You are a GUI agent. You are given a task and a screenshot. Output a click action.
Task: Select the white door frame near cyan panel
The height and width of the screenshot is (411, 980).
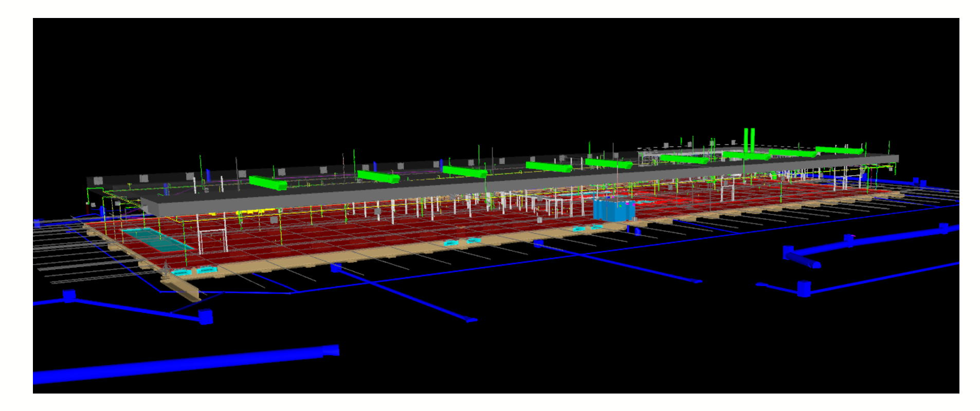[212, 240]
